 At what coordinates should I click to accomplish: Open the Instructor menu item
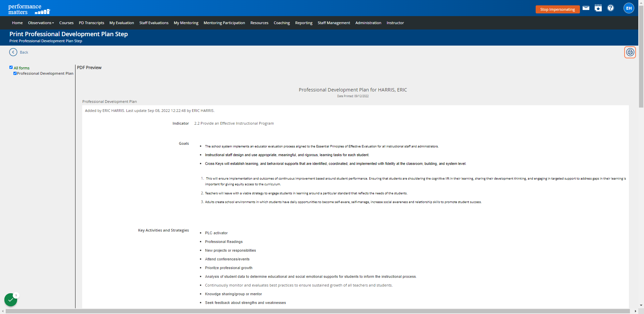(395, 23)
